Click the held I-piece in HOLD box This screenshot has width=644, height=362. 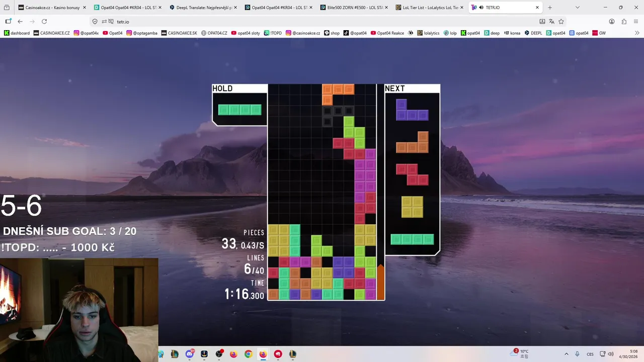coord(239,110)
